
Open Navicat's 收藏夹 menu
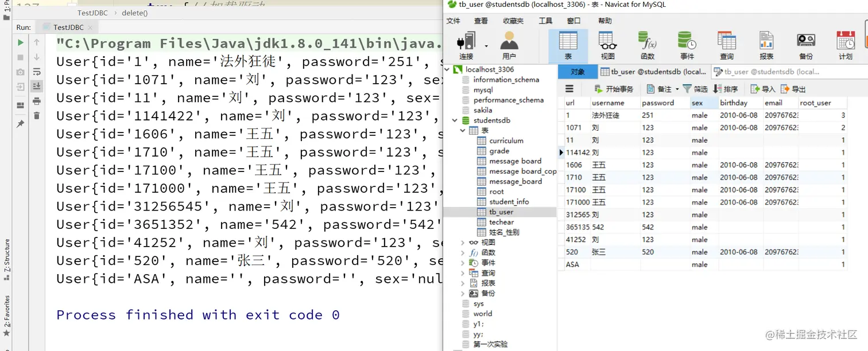click(x=513, y=21)
